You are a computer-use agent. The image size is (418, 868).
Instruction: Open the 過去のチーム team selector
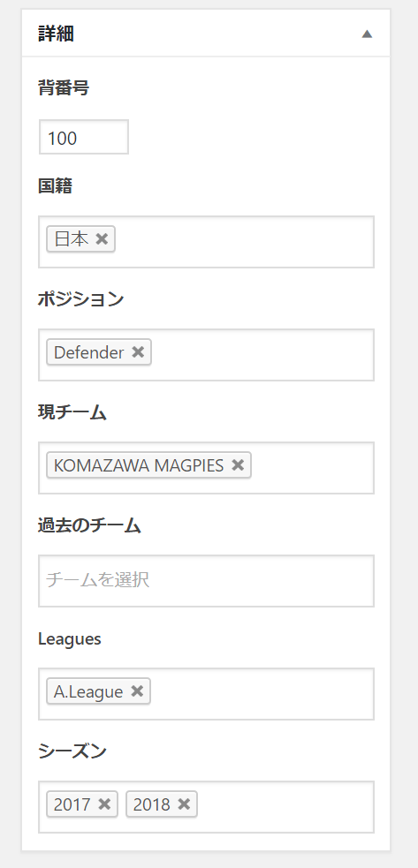[206, 581]
